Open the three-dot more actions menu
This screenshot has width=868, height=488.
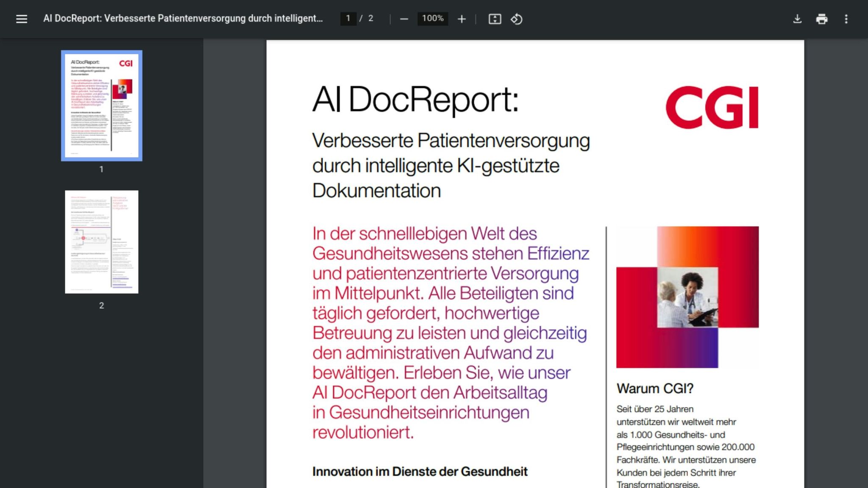pyautogui.click(x=846, y=19)
